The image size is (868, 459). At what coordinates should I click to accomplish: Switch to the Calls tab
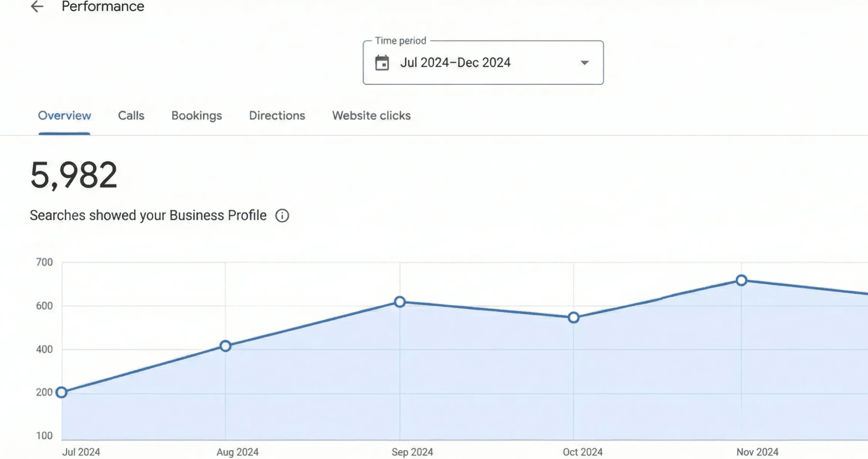click(131, 116)
